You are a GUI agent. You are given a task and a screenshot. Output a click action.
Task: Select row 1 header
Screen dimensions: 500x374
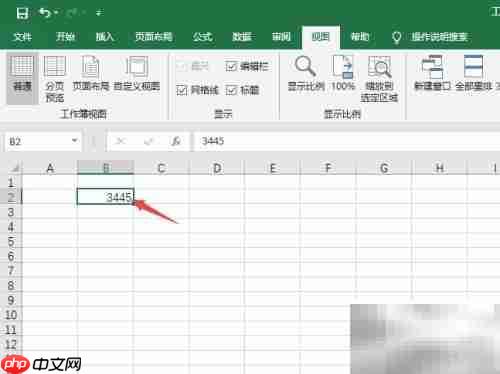click(11, 182)
